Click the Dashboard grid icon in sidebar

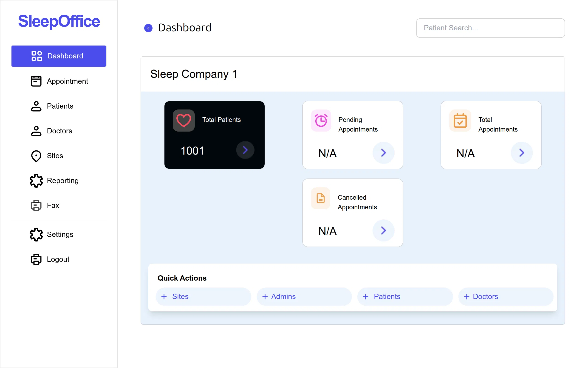click(x=37, y=56)
